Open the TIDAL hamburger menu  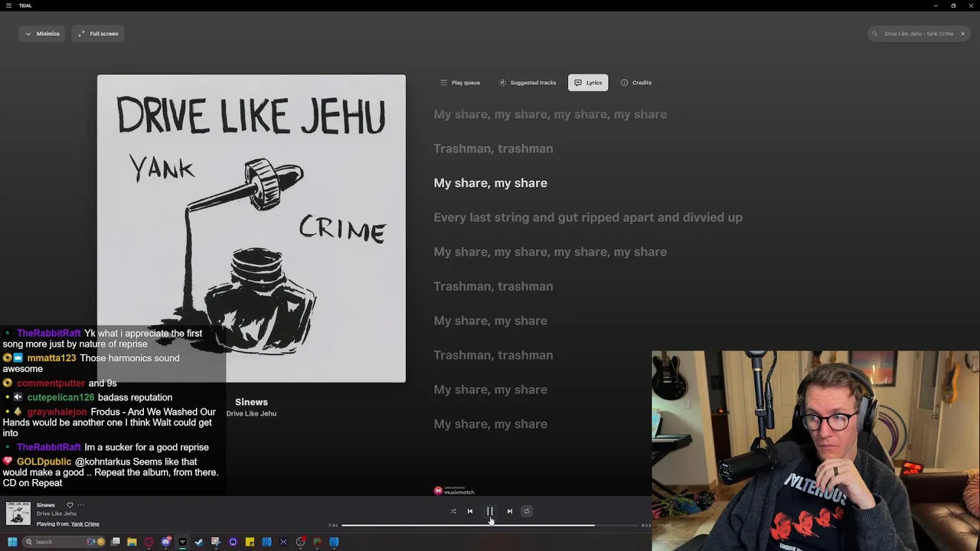(x=9, y=5)
